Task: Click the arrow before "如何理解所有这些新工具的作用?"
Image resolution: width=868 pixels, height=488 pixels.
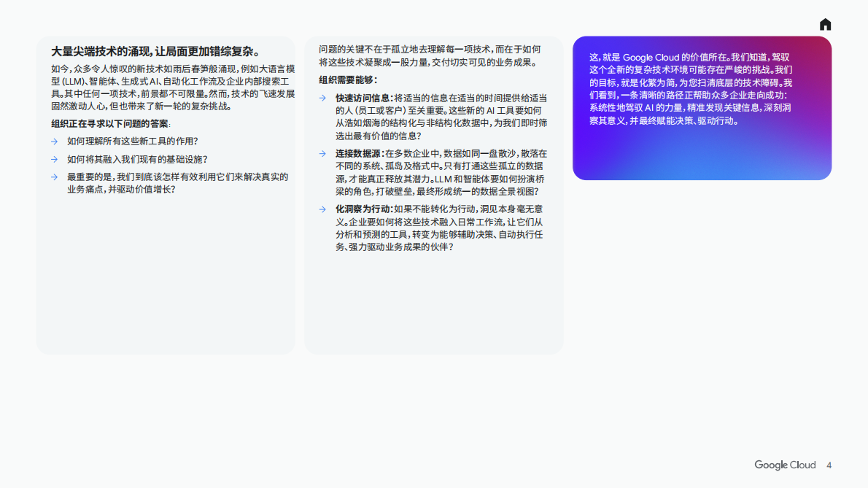Action: coord(53,141)
